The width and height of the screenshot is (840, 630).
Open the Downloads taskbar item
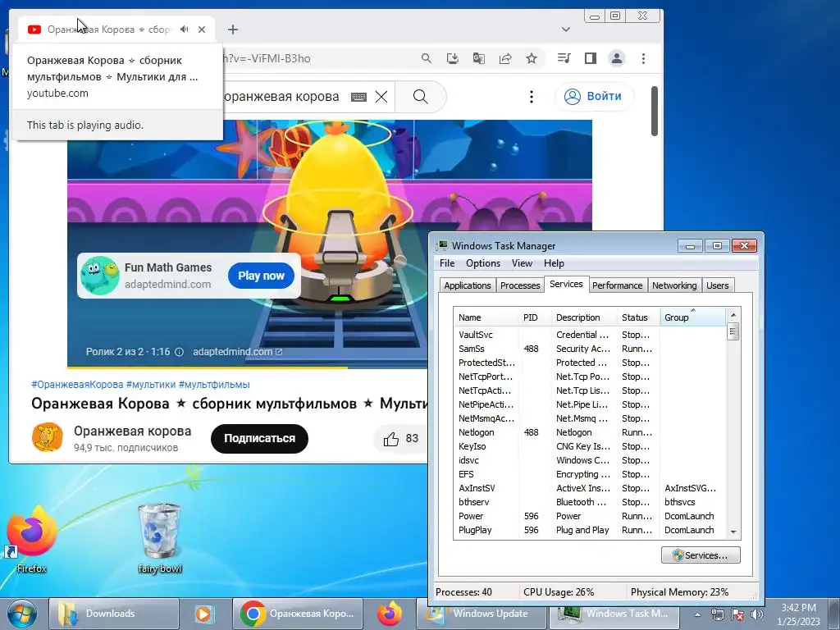(x=113, y=614)
